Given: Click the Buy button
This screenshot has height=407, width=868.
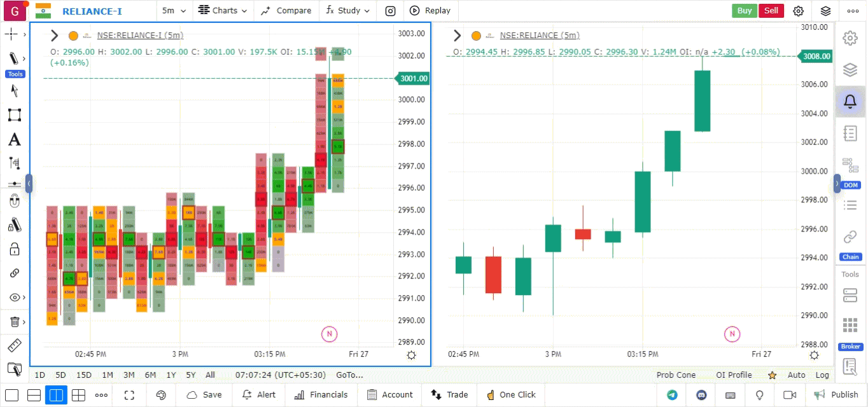Looking at the screenshot, I should pos(744,10).
